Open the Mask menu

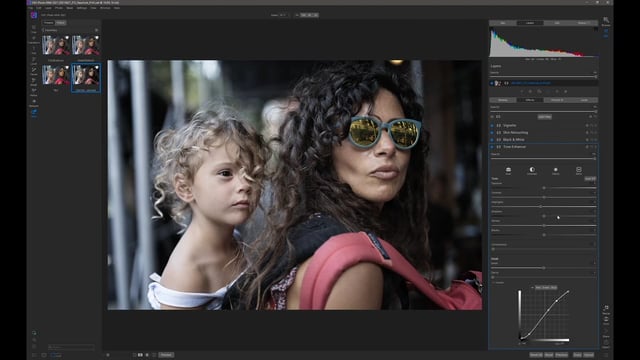click(70, 8)
